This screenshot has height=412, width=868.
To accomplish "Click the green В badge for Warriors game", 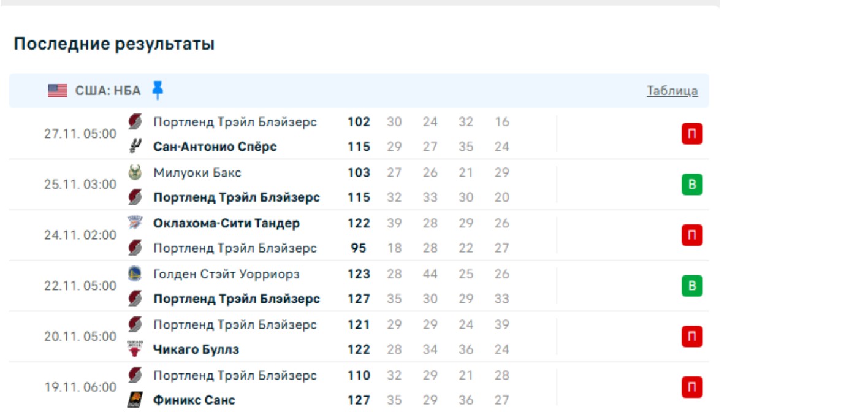I will [691, 286].
